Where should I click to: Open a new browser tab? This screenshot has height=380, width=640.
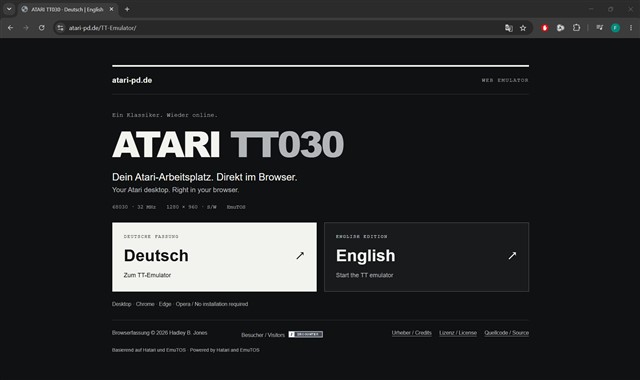tap(127, 9)
